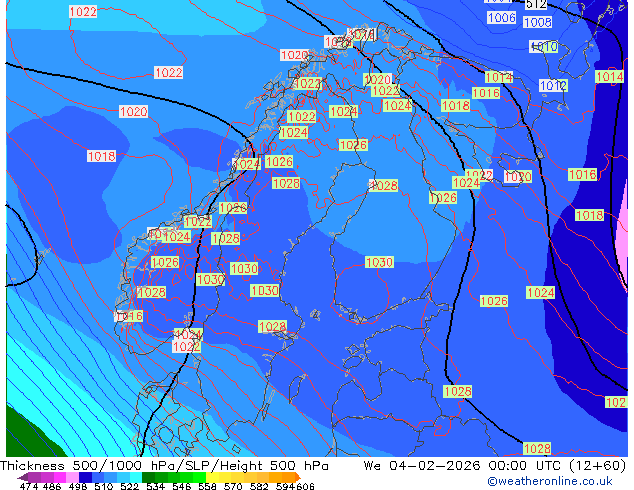
Task: Click the orange arrow tip ending the legend
Action: tap(298, 477)
